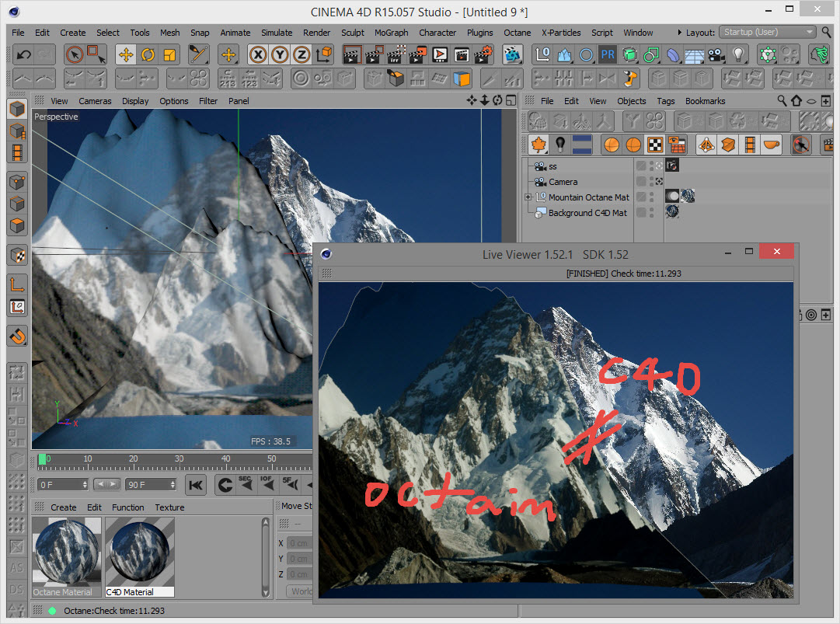
Task: Toggle visibility dots for Mountain Octane Mat
Action: point(651,197)
